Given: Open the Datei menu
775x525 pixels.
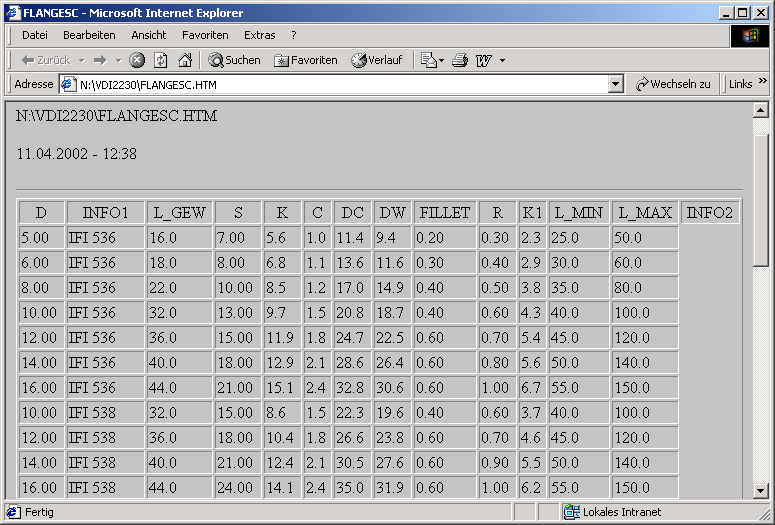Looking at the screenshot, I should pyautogui.click(x=35, y=35).
